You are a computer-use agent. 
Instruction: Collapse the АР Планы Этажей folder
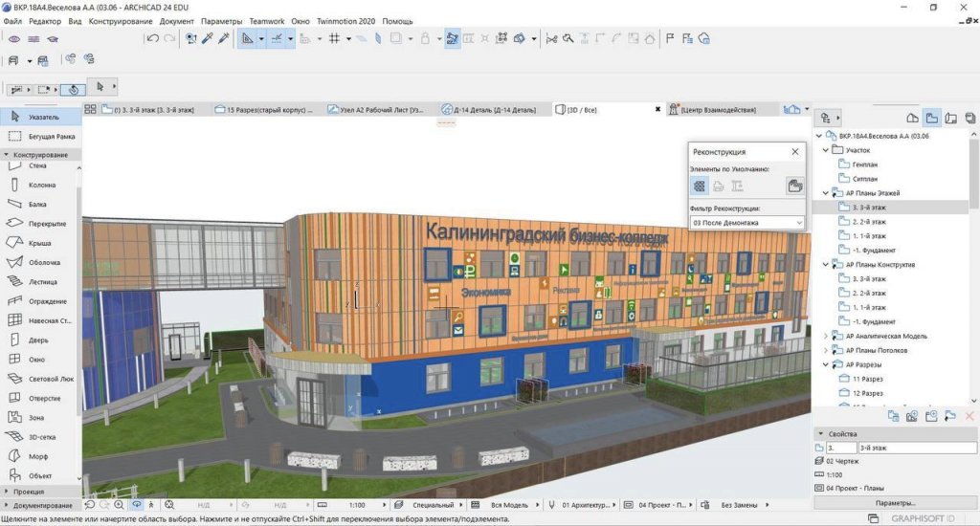826,193
